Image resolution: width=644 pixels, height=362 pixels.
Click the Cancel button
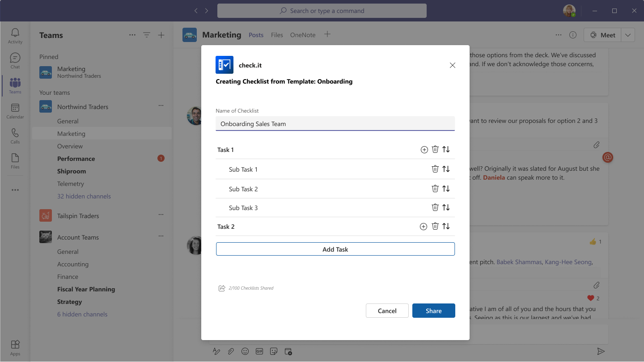tap(387, 311)
